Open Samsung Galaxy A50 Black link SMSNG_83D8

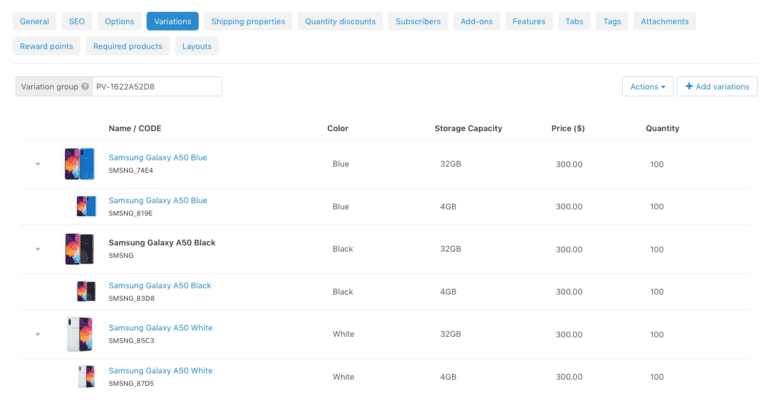160,285
